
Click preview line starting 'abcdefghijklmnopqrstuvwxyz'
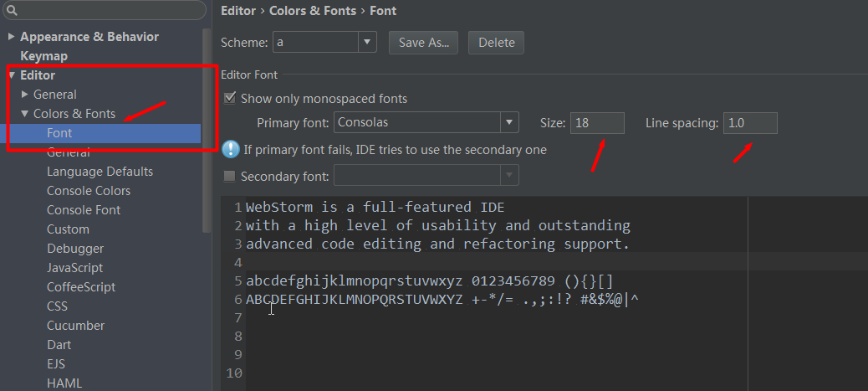[429, 281]
